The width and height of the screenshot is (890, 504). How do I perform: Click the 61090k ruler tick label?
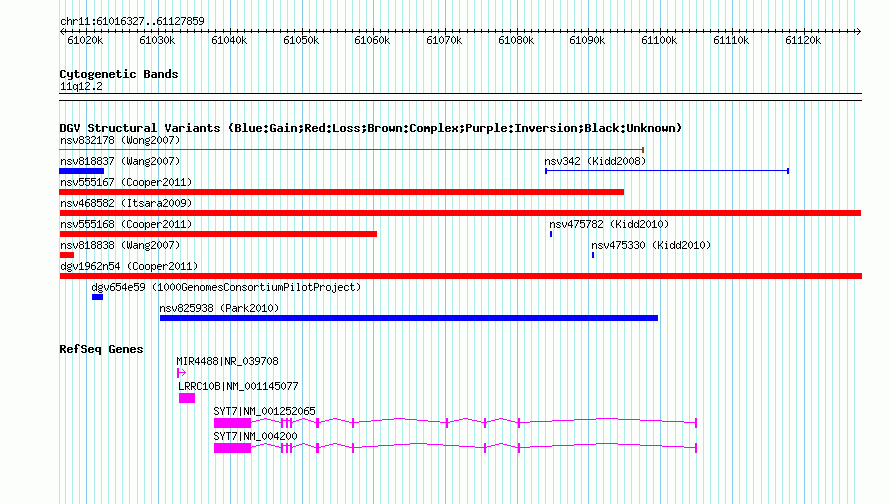pos(587,40)
